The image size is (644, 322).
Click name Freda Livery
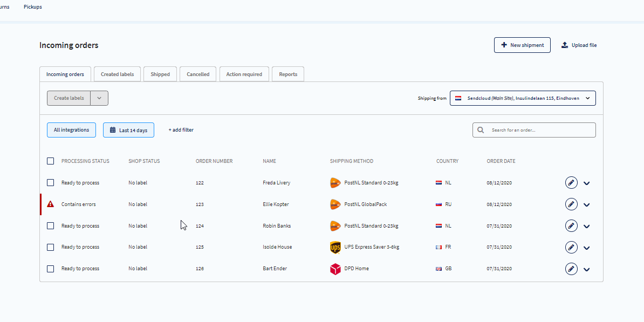[276, 183]
